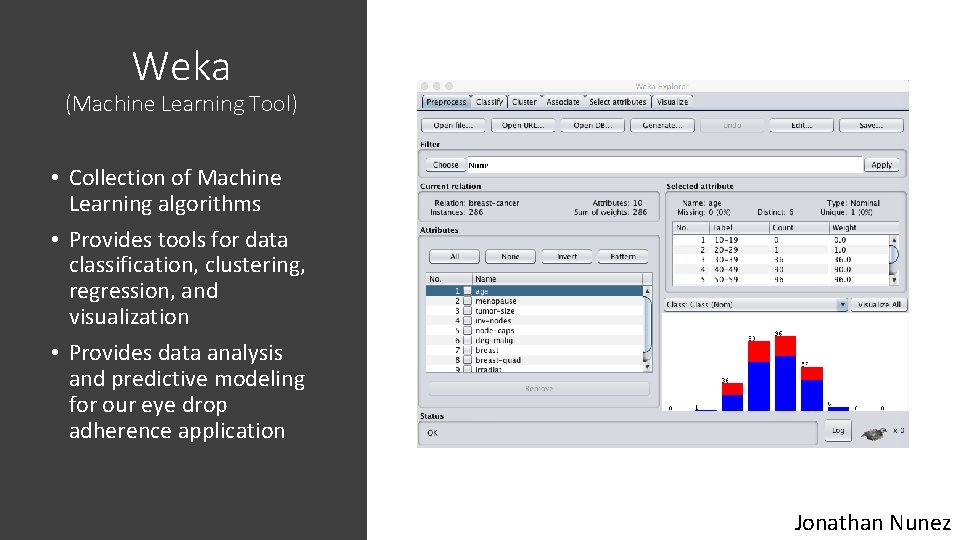Click the Open file... button
This screenshot has width=960, height=540.
point(453,126)
